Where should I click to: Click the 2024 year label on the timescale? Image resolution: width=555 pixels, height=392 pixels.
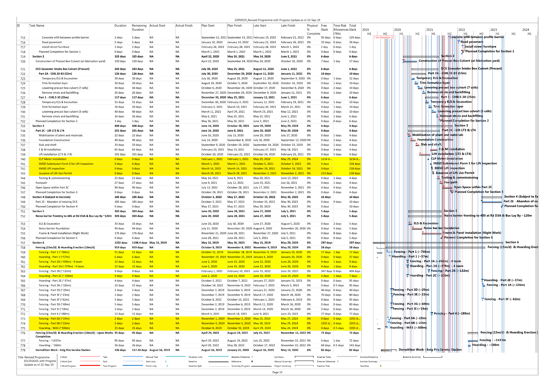tap(526, 30)
